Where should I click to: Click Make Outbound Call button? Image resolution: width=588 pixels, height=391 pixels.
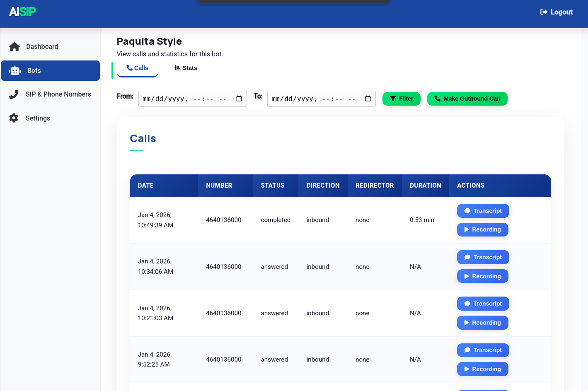click(x=467, y=99)
